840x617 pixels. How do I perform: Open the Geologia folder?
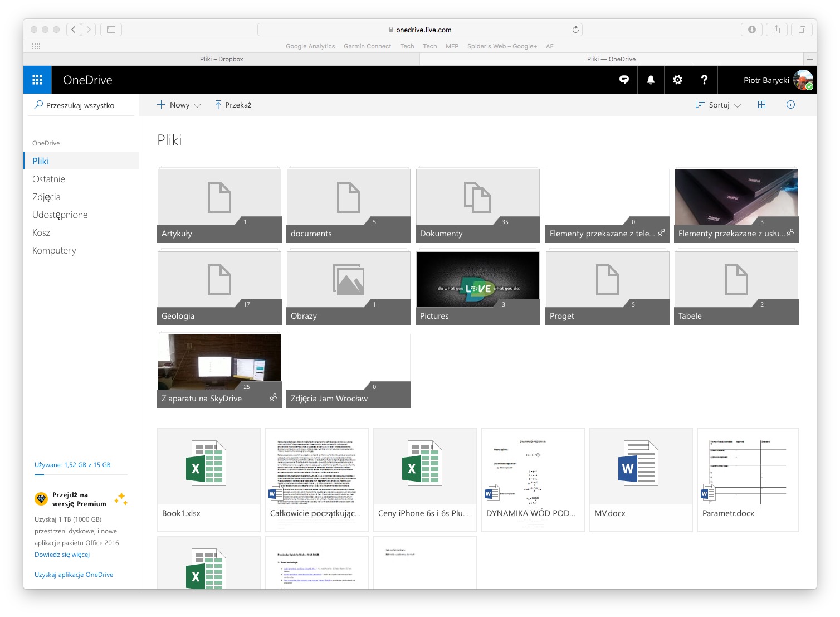(219, 288)
